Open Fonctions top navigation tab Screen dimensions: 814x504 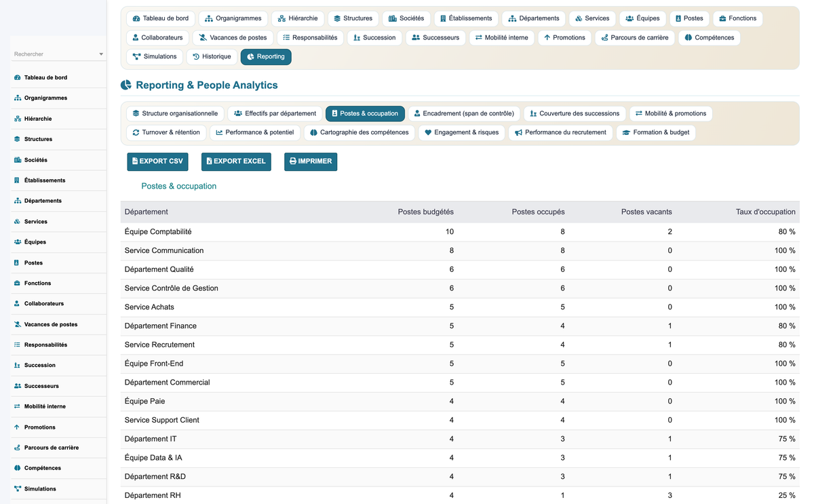(x=737, y=19)
